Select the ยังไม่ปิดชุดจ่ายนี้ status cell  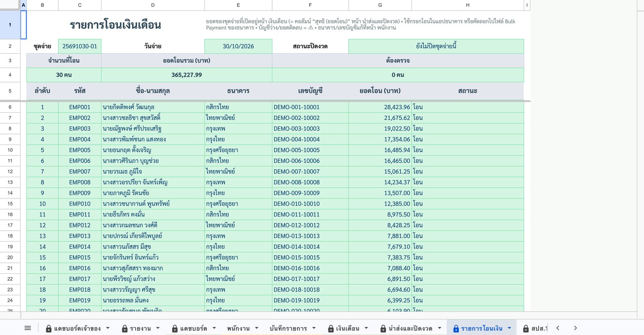pyautogui.click(x=436, y=46)
